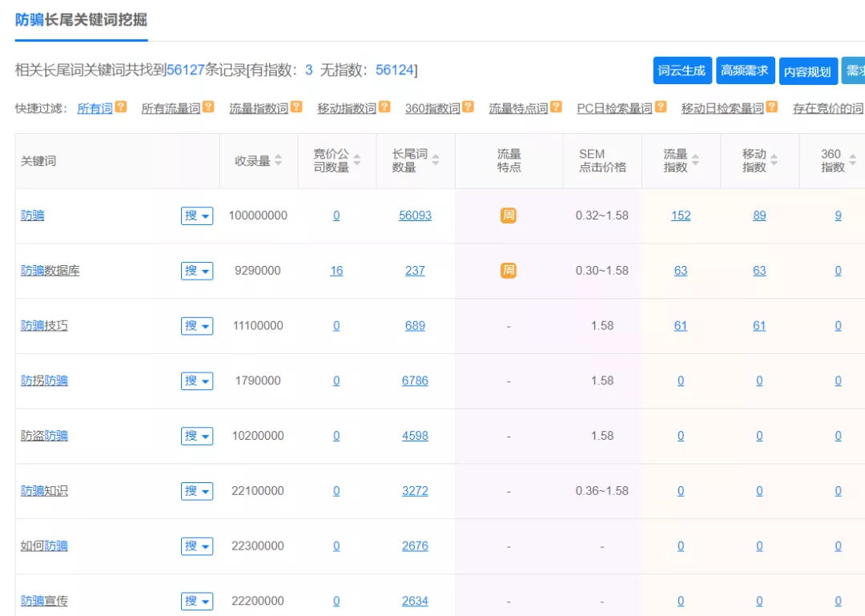The height and width of the screenshot is (616, 865).
Task: Click the 词云生成 button
Action: pyautogui.click(x=682, y=70)
